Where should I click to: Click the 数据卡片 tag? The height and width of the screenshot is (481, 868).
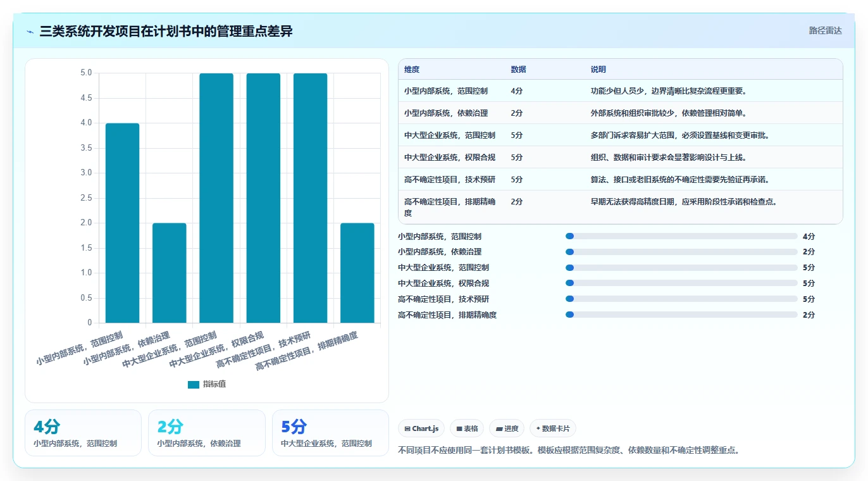552,428
